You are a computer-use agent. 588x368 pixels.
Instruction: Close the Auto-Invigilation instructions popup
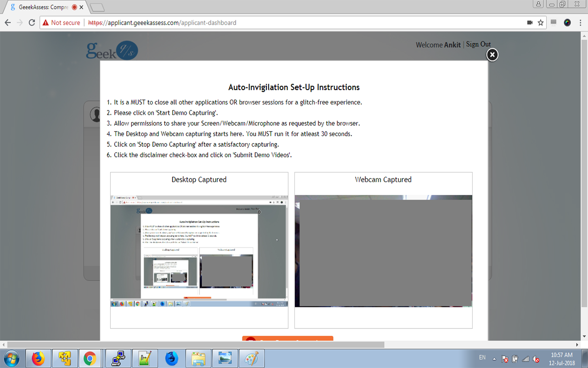click(492, 55)
